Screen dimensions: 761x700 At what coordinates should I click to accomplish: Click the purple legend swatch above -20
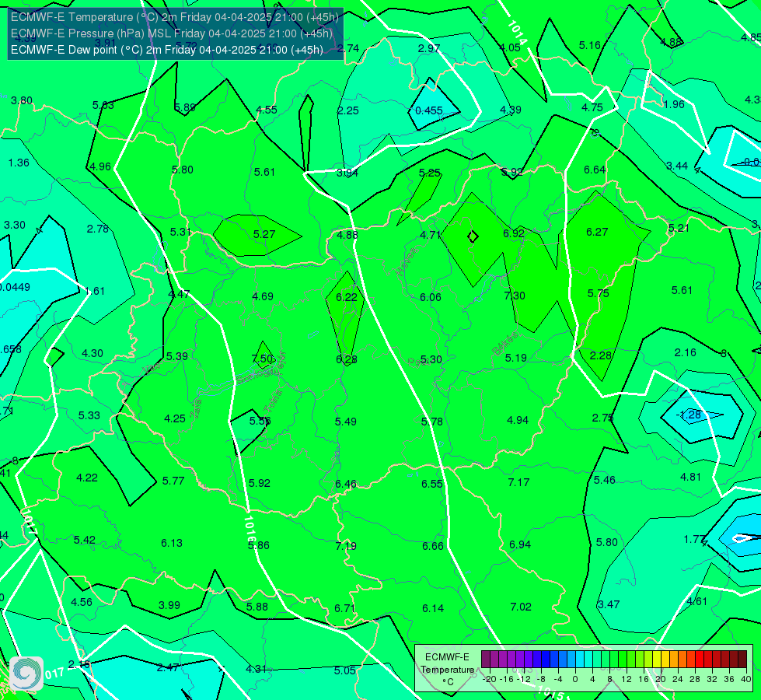pos(486,660)
